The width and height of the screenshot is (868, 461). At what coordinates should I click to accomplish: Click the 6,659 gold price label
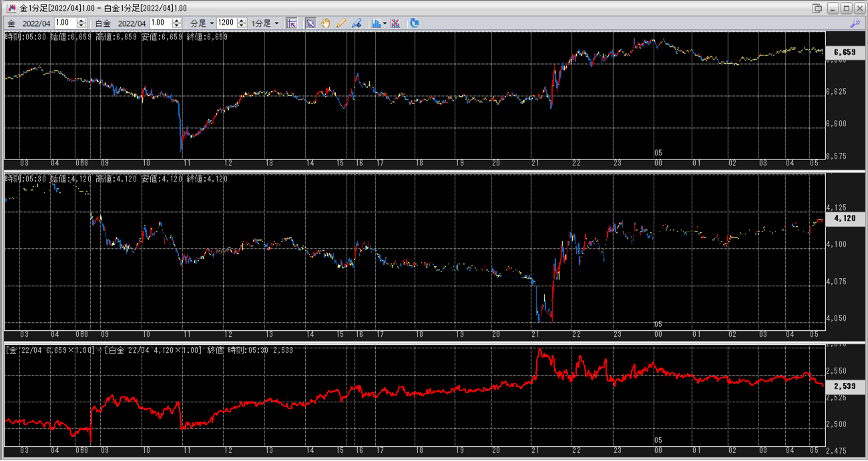(845, 52)
